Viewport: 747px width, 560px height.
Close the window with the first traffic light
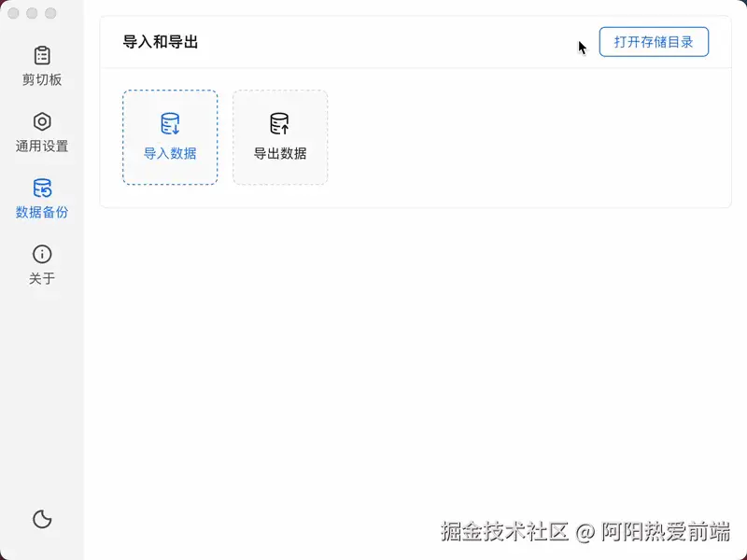(x=13, y=13)
